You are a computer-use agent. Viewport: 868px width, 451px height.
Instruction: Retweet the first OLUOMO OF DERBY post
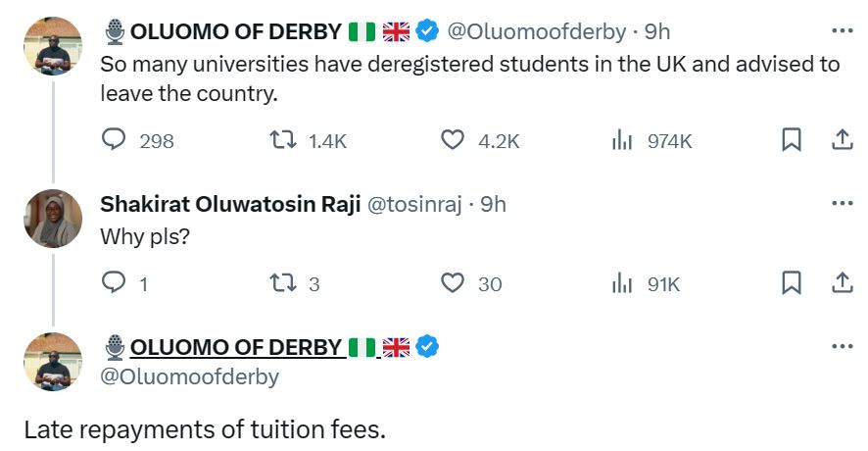coord(282,140)
